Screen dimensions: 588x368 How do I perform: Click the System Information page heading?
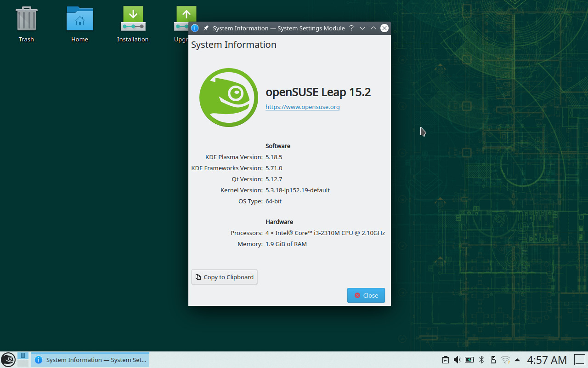(x=234, y=45)
